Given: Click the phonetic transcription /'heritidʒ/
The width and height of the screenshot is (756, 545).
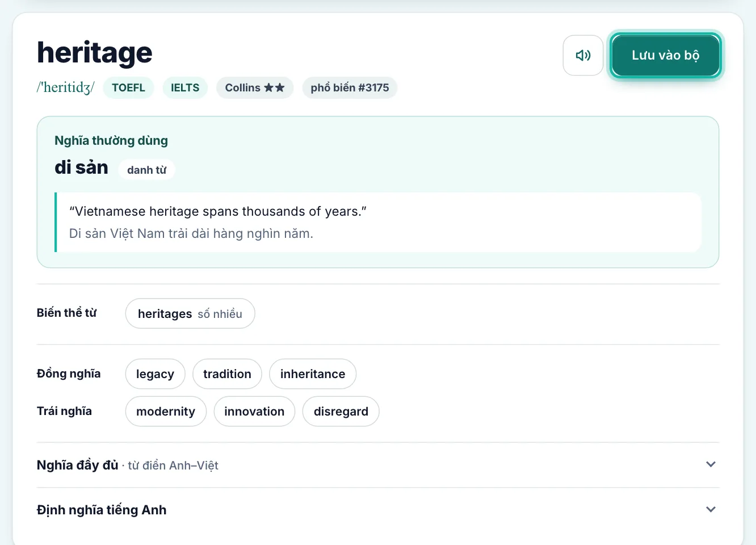Looking at the screenshot, I should point(66,87).
